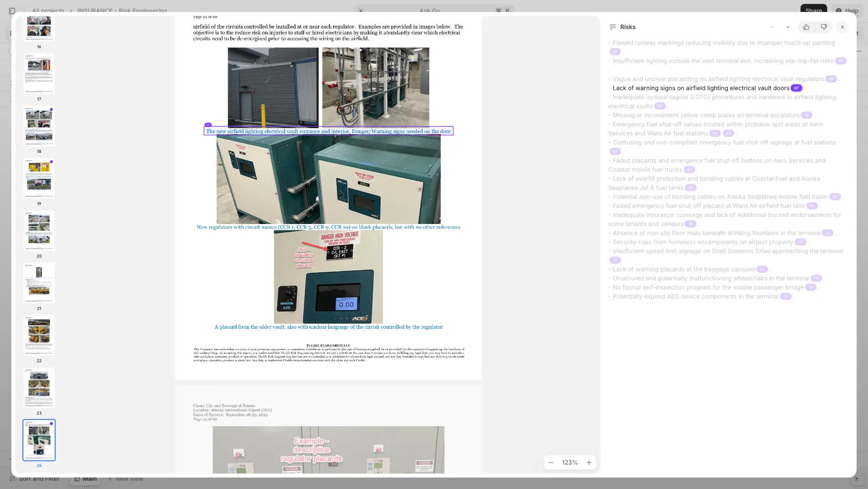Close the Risks panel

tap(842, 27)
